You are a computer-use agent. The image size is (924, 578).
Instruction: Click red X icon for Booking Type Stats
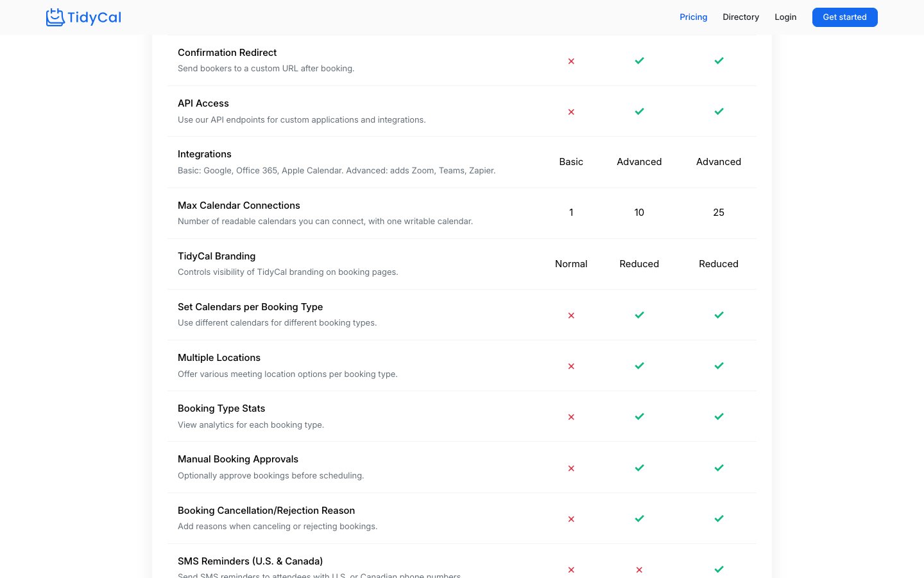pos(571,417)
